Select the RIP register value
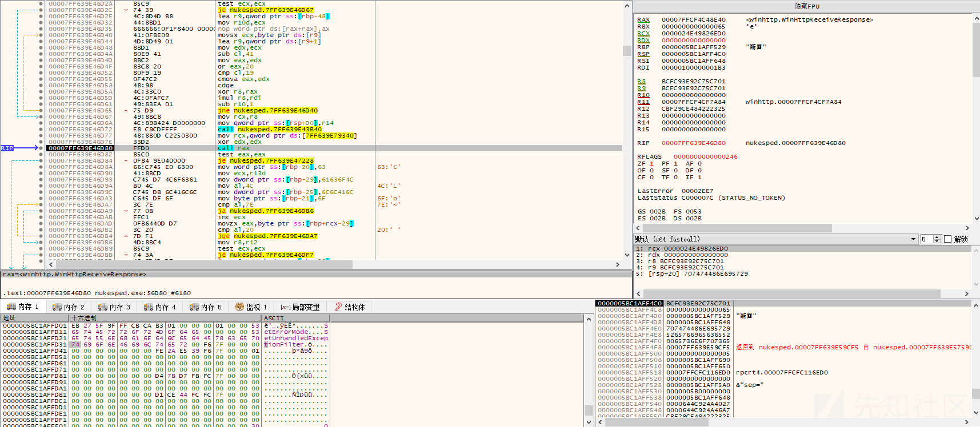980x427 pixels. pyautogui.click(x=694, y=143)
